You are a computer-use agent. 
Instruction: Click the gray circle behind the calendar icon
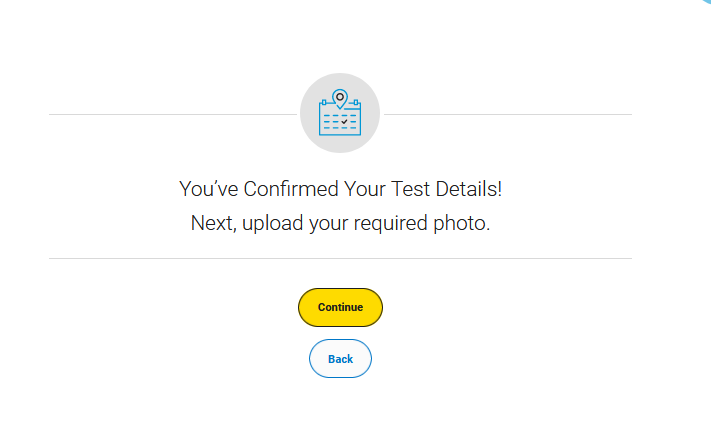[340, 113]
